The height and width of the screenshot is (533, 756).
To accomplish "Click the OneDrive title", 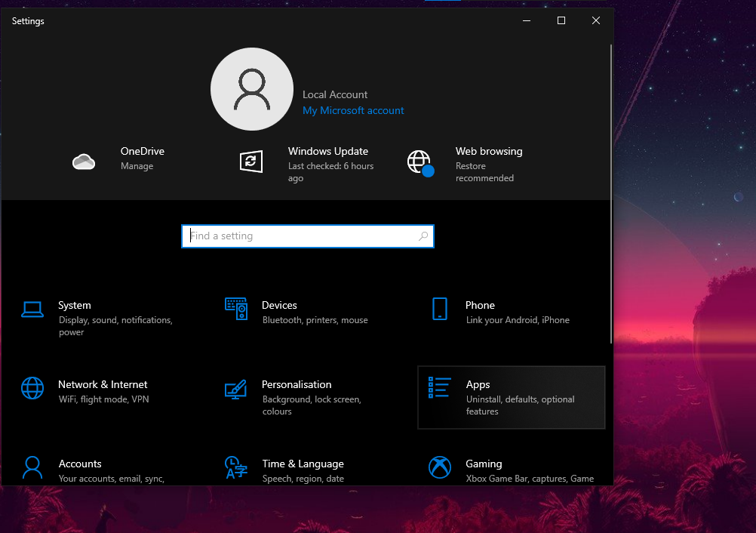I will 143,151.
